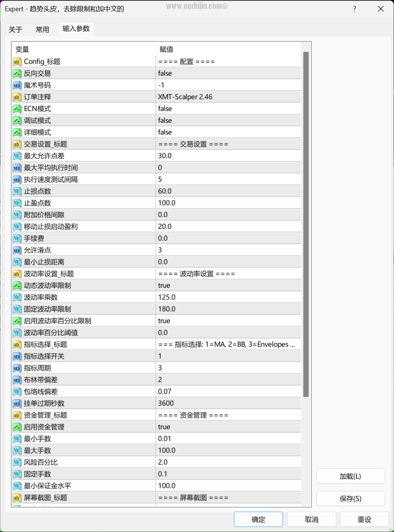This screenshot has width=394, height=532.
Task: Click the boolean icon beside 详细模式
Action: click(x=17, y=132)
